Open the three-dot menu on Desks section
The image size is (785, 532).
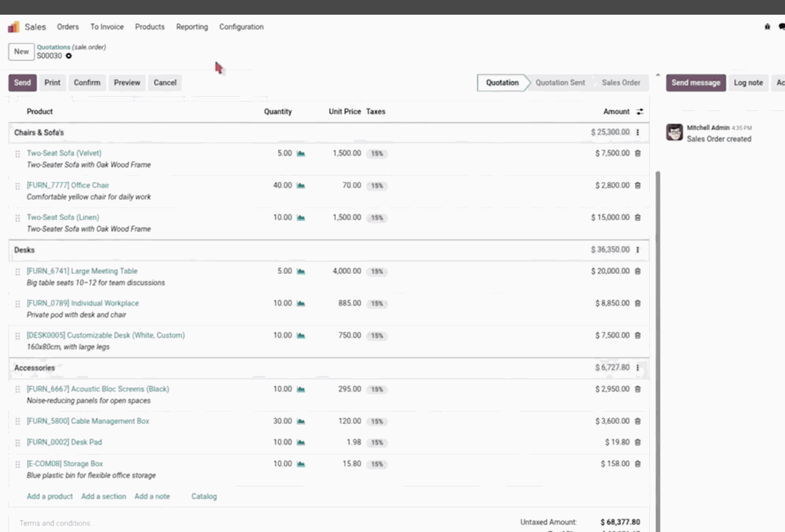pos(638,250)
